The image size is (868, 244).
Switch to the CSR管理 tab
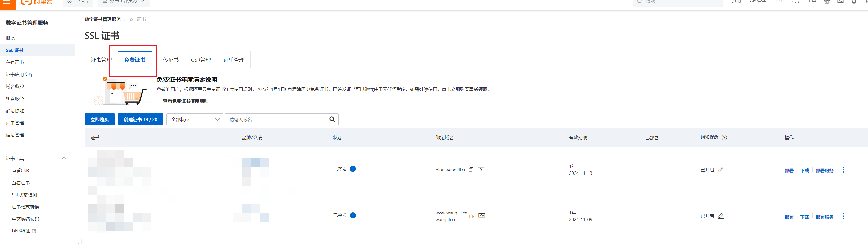201,60
